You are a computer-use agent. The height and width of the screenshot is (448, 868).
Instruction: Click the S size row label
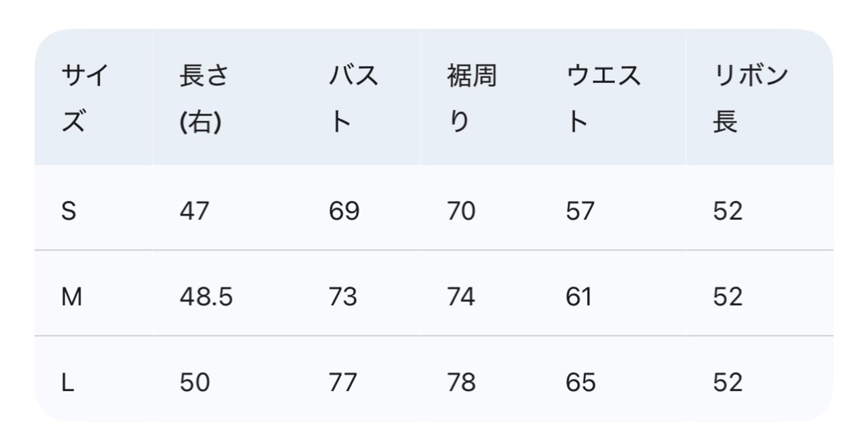coord(68,212)
